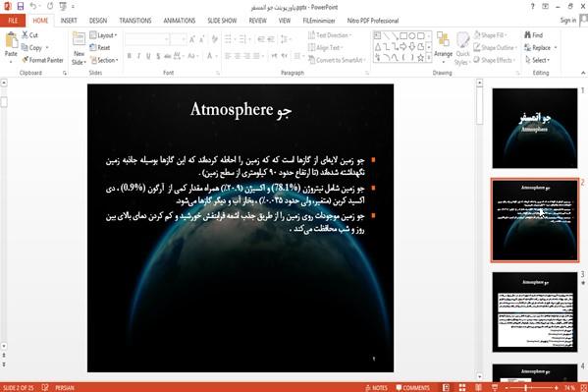
Task: Select slide 3 thumbnail
Action: tap(535, 312)
